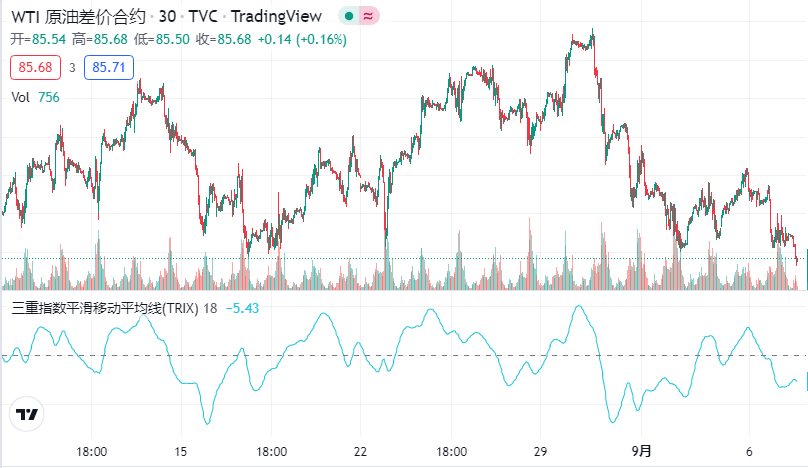Open the WTI 原油差价合约 symbol title
808x468 pixels.
tap(78, 16)
